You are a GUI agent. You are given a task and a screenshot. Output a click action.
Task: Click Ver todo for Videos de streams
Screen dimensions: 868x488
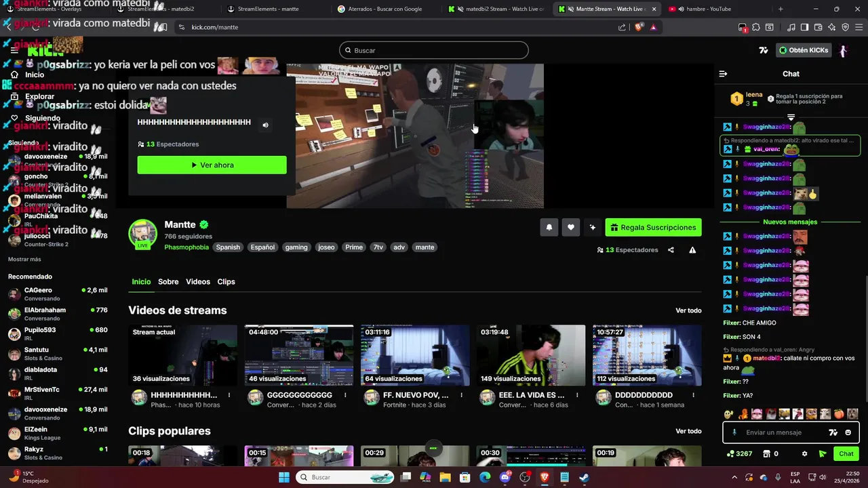(688, 310)
